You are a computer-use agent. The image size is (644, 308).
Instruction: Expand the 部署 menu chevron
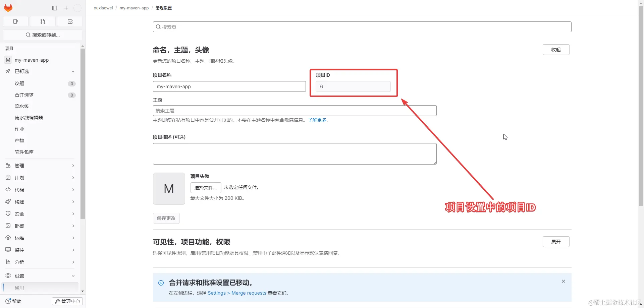pyautogui.click(x=73, y=226)
